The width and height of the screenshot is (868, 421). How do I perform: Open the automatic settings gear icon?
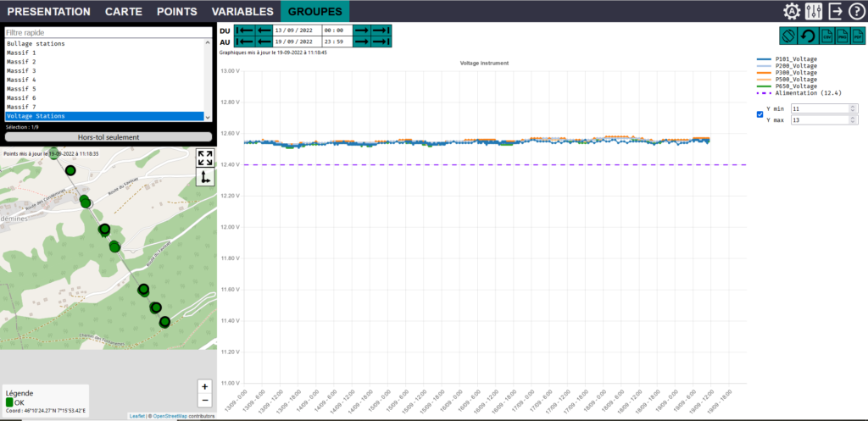(x=792, y=11)
